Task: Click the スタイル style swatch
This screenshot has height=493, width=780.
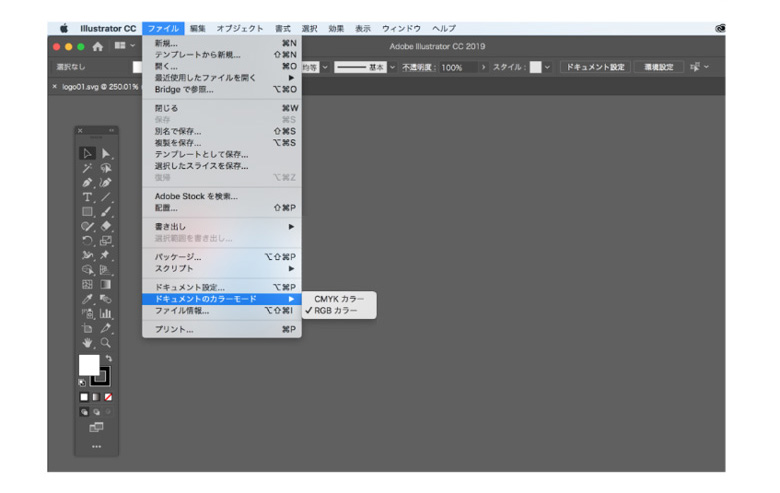Action: click(x=536, y=67)
